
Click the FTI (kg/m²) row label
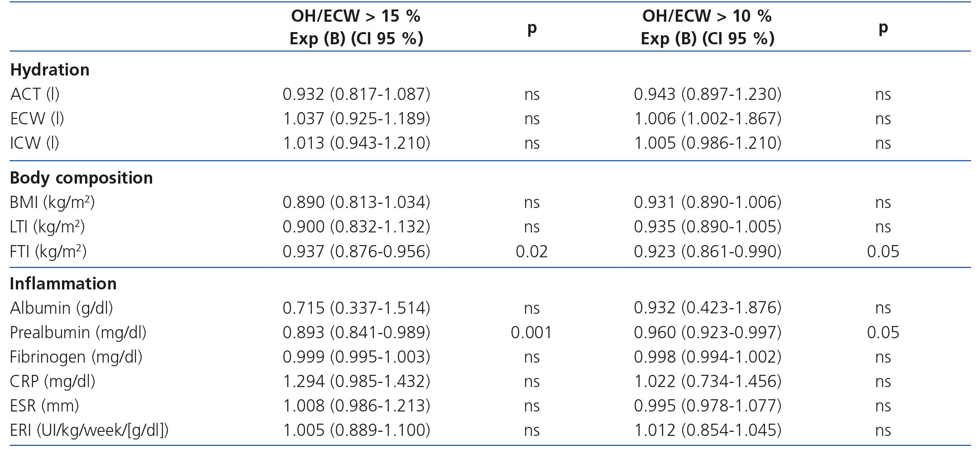48,251
